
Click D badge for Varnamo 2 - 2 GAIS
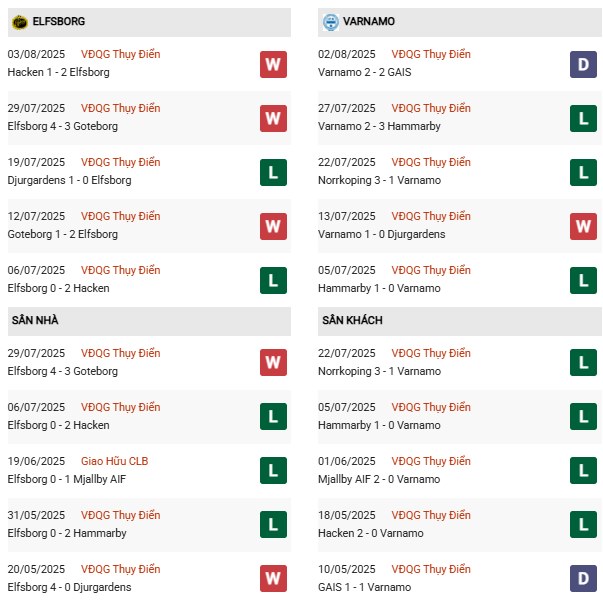click(x=584, y=64)
